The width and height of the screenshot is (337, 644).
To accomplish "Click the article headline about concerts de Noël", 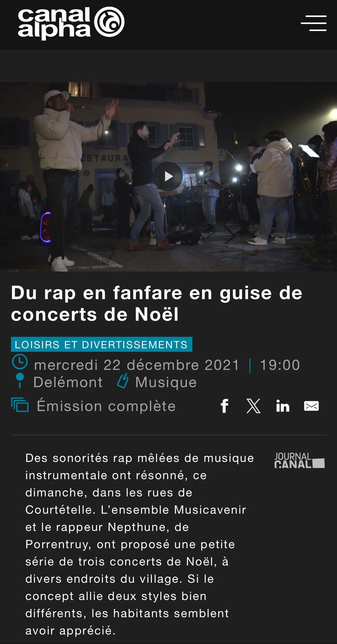I will [157, 303].
